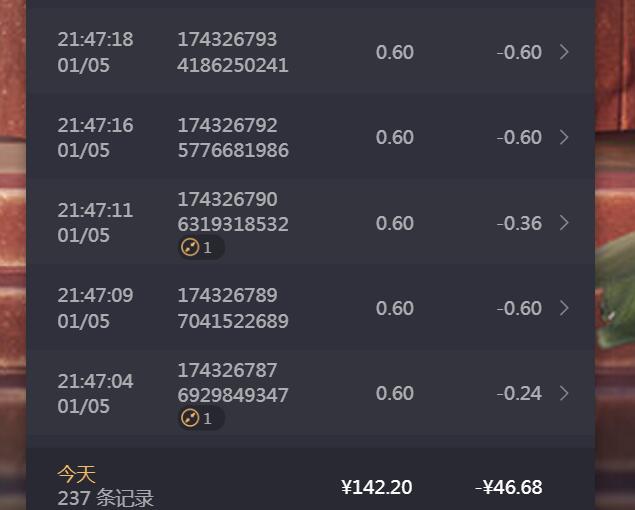Select transaction ID 1743267897041522689
The width and height of the screenshot is (635, 510).
point(233,308)
